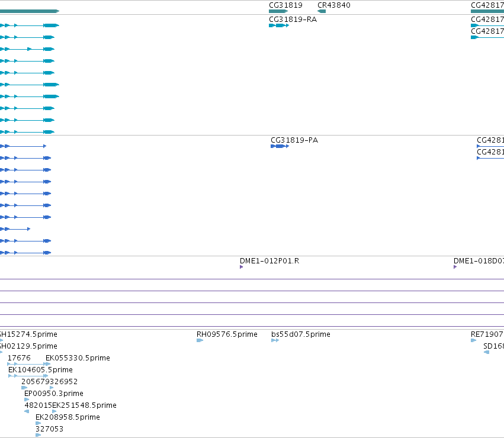The image size is (504, 438).
Task: Click the CG42817 gene label in the top track
Action: [487, 5]
